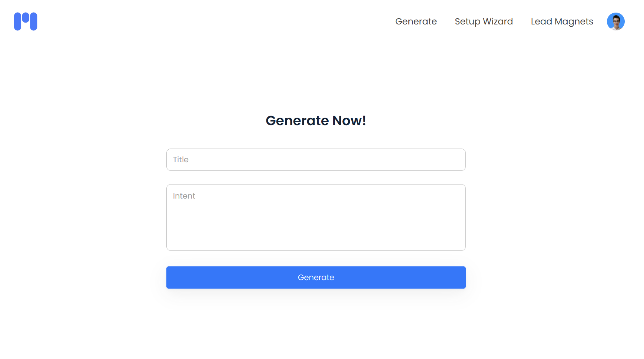Focus the Title input field
This screenshot has width=644, height=359.
316,160
